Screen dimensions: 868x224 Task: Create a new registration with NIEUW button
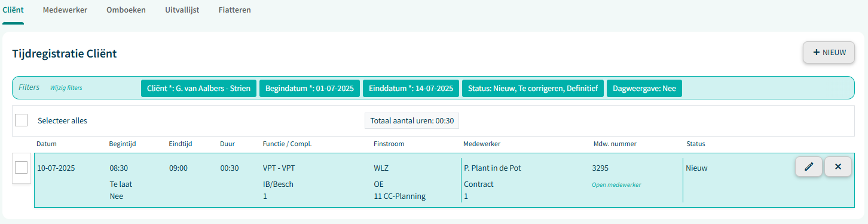pos(829,52)
